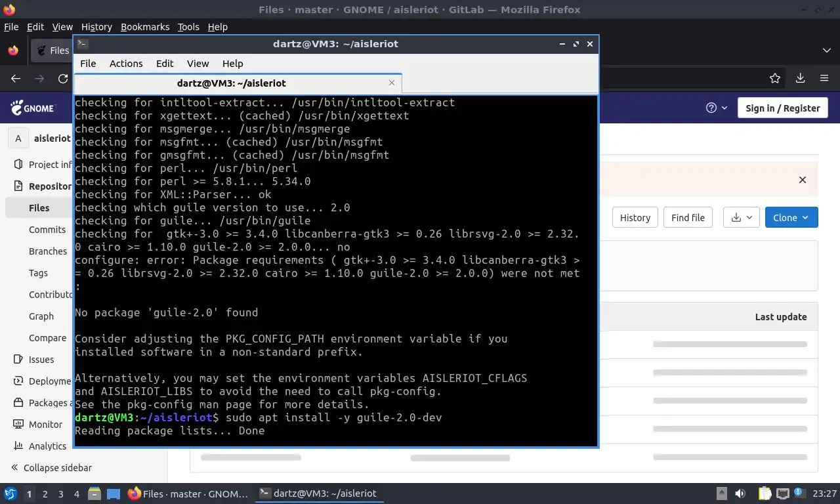Image resolution: width=840 pixels, height=504 pixels.
Task: Click the Analytics sidebar icon
Action: pyautogui.click(x=18, y=446)
